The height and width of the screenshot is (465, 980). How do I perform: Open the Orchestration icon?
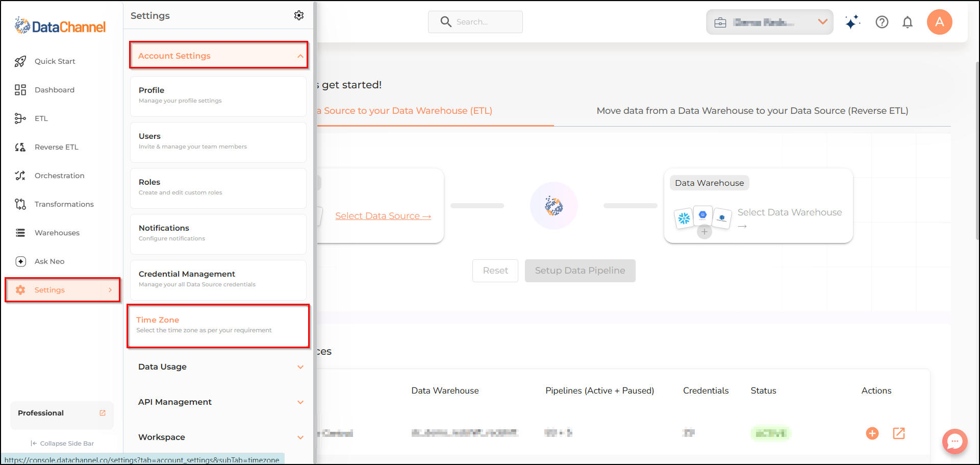(20, 176)
